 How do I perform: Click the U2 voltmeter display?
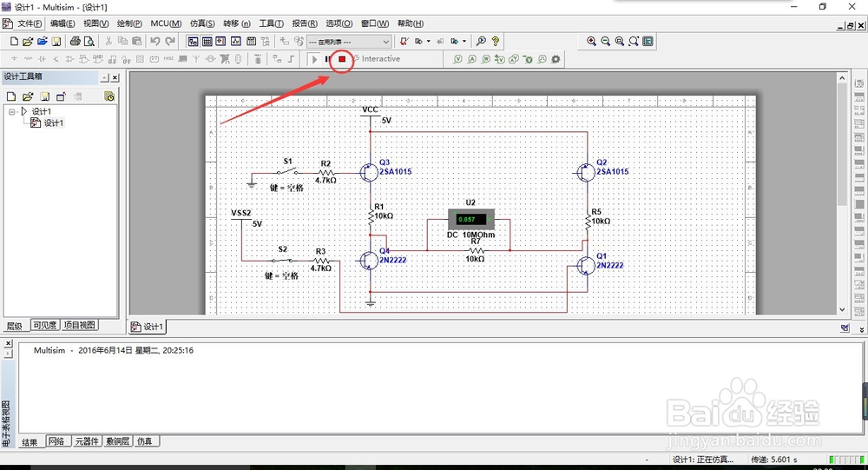point(470,219)
